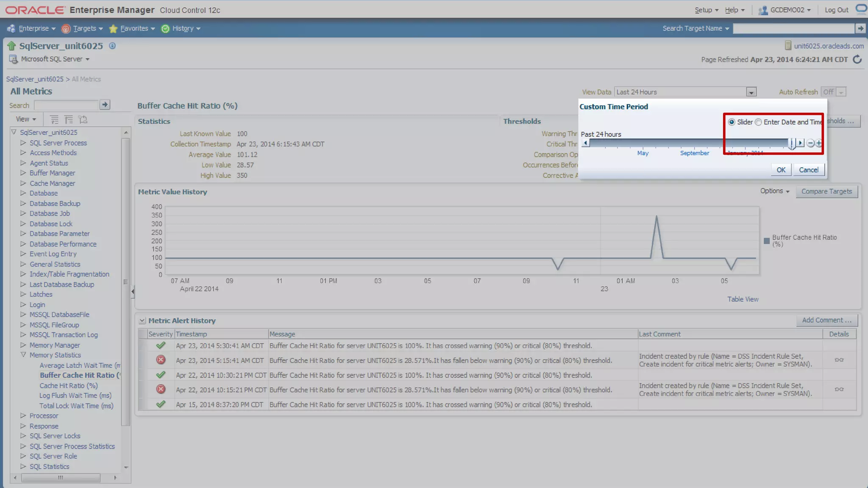Image resolution: width=868 pixels, height=488 pixels.
Task: Click the Log Out link
Action: tap(836, 10)
